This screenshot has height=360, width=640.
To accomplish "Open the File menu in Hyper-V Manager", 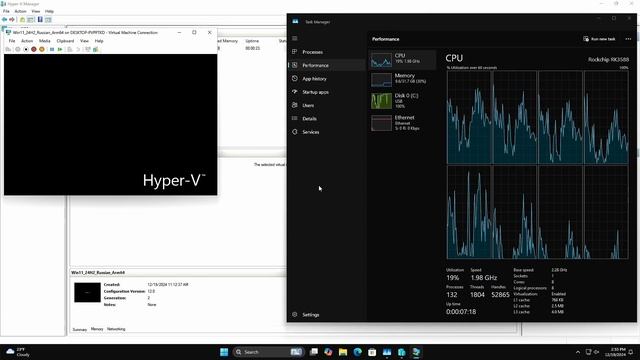I will point(6,11).
